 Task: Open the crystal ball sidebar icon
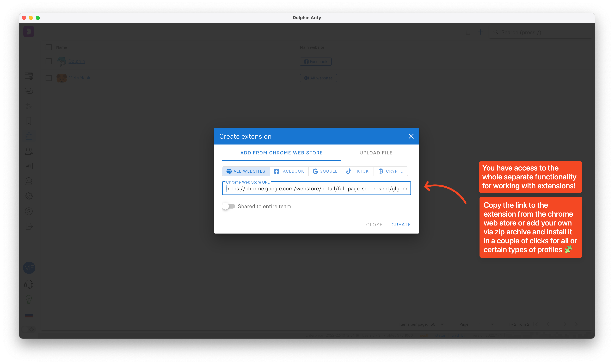(x=29, y=181)
